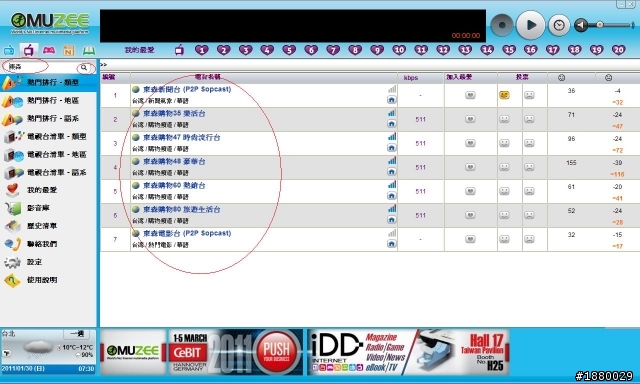640x384 pixels.
Task: Click home icon for 東森新聞台 row
Action: [x=391, y=100]
